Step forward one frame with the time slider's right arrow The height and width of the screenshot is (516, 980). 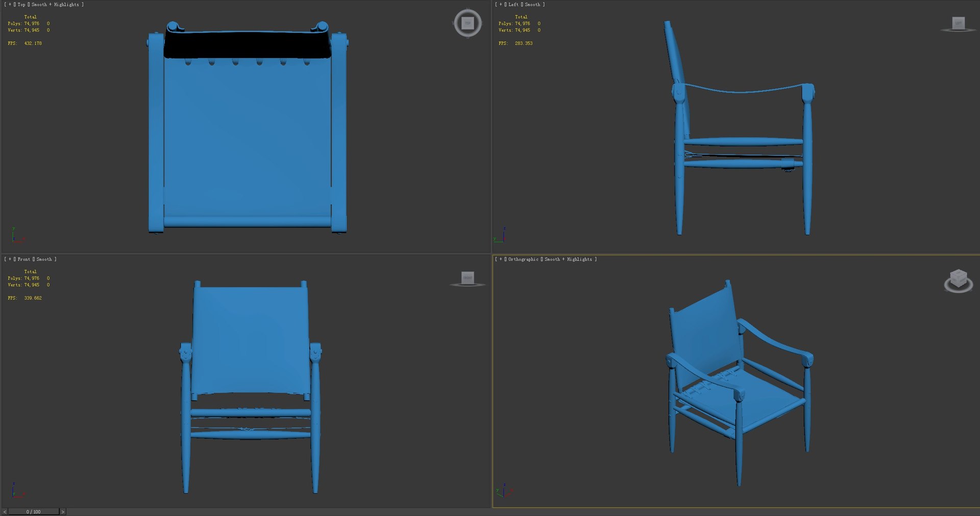pyautogui.click(x=63, y=511)
